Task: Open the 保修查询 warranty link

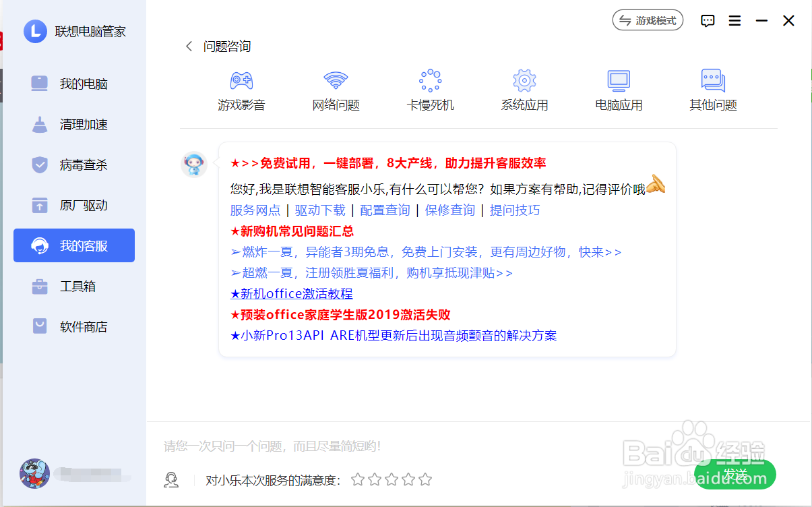Action: pyautogui.click(x=450, y=210)
